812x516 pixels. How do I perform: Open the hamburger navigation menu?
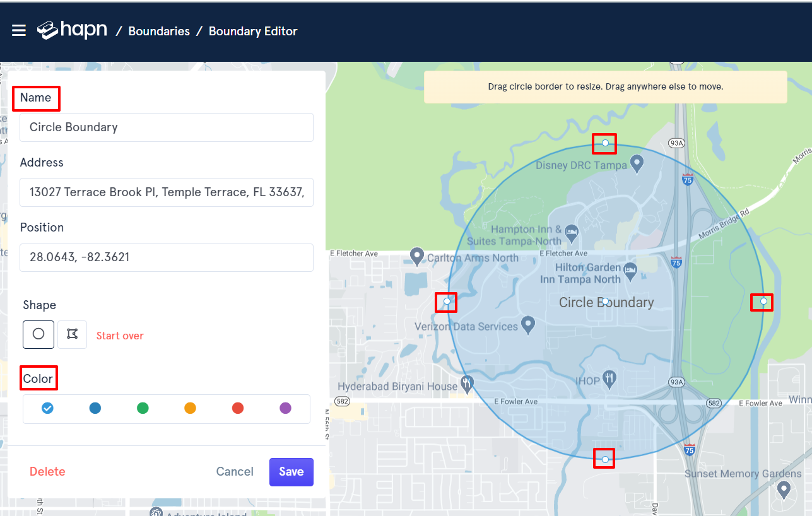(x=19, y=31)
